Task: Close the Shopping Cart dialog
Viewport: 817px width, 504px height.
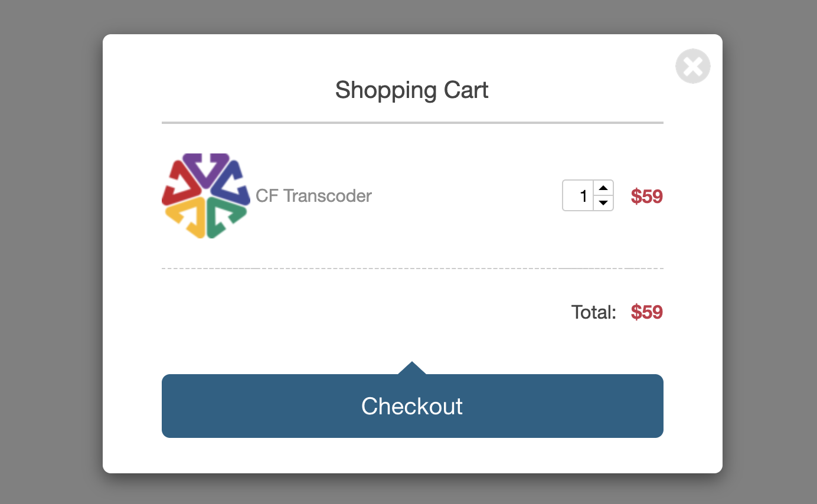Action: tap(692, 66)
